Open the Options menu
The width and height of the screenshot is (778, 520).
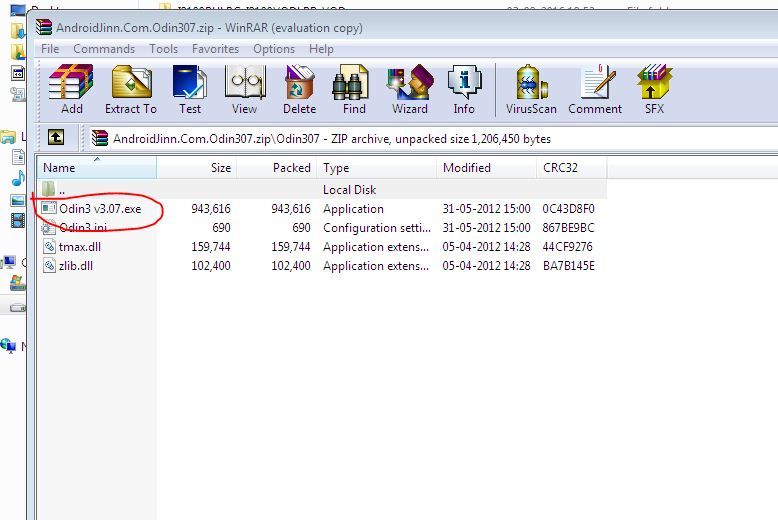tap(274, 49)
